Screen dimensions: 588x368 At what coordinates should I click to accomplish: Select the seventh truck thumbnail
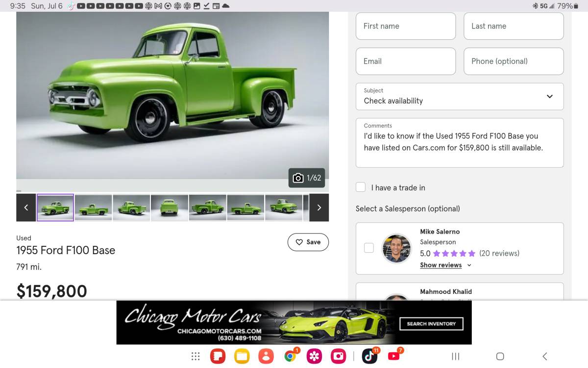(x=283, y=208)
